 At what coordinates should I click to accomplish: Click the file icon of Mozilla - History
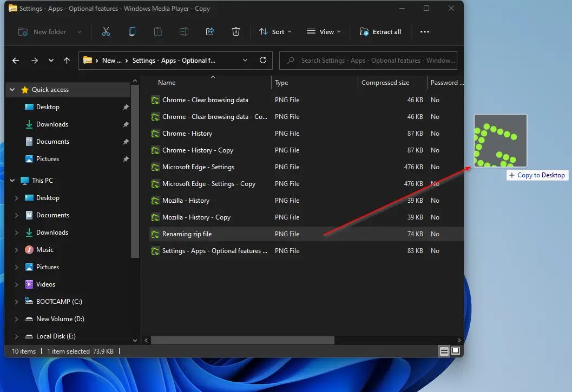pos(155,201)
